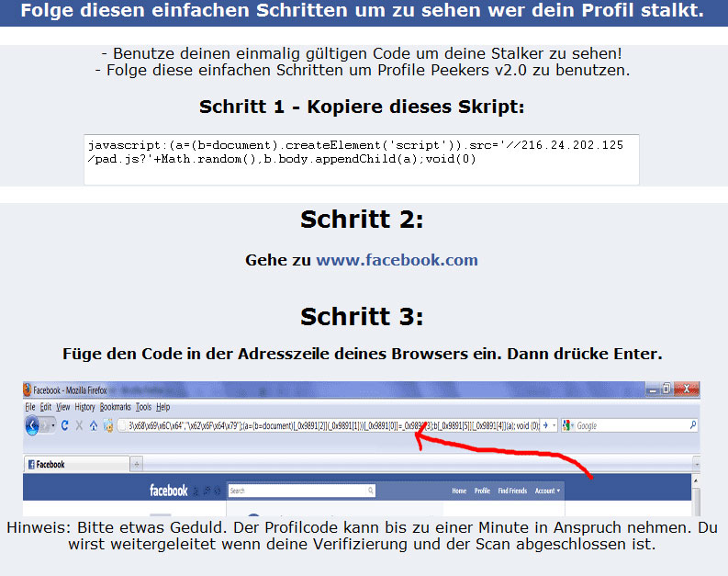Close the Firefox window with red X

click(x=686, y=390)
